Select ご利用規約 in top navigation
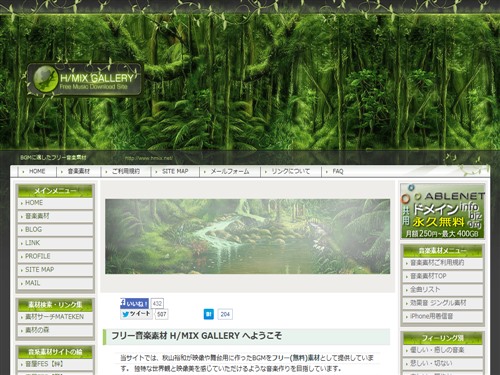500x375 pixels. [x=126, y=171]
